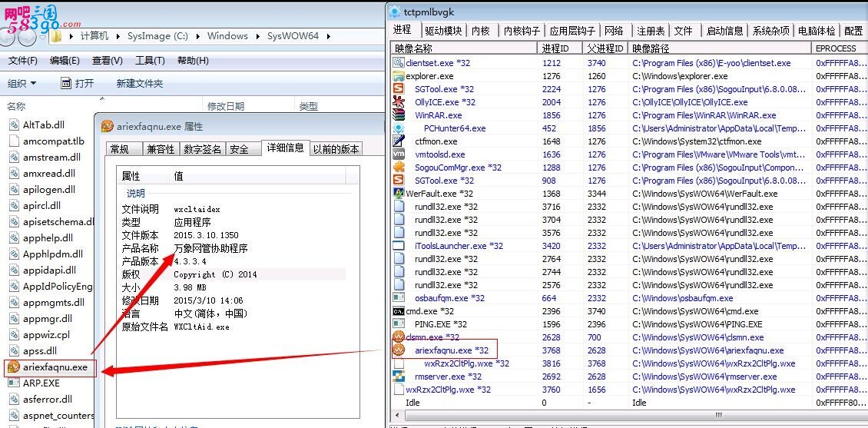868x428 pixels.
Task: Click ariexfaqnu.exe file icon in Explorer
Action: [x=15, y=367]
